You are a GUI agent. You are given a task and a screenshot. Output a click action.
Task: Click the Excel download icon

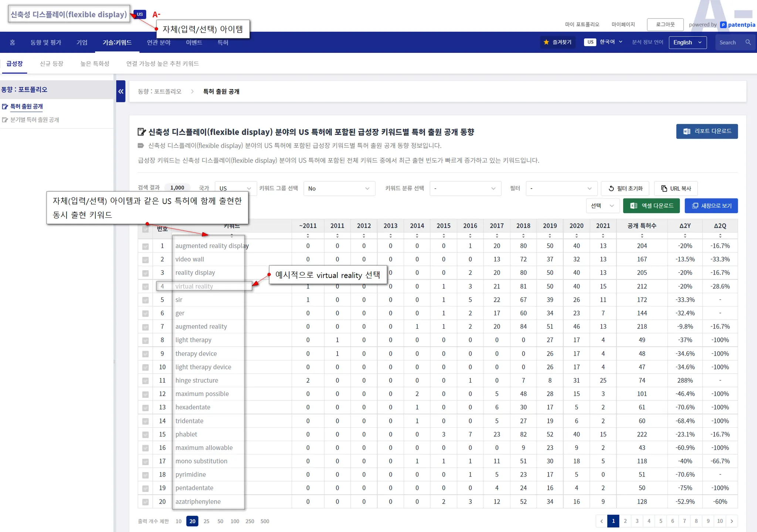click(x=634, y=206)
